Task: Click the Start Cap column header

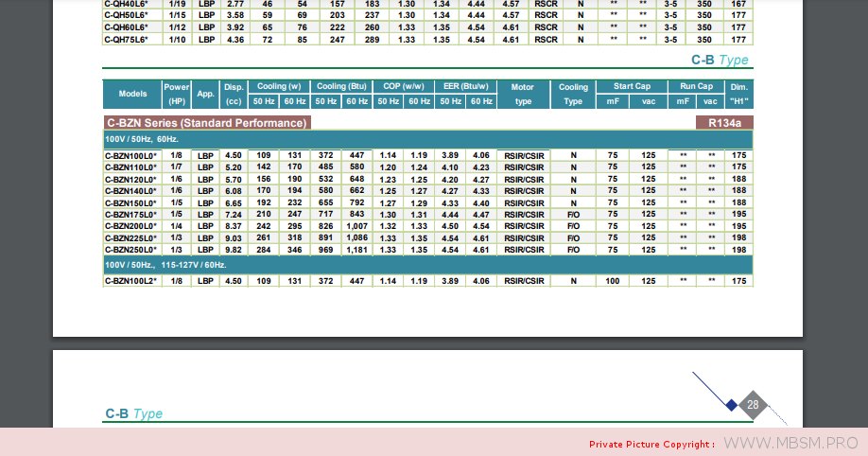Action: point(631,86)
